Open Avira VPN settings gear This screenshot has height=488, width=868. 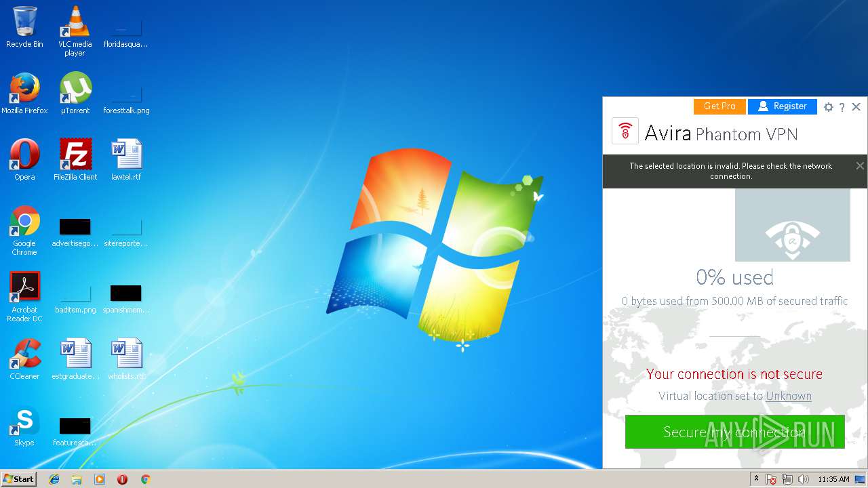click(828, 107)
